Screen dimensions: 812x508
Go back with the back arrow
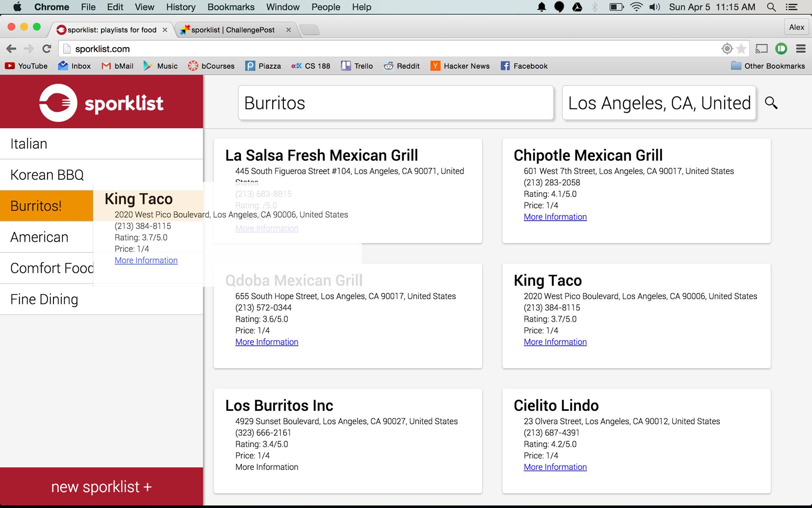(x=11, y=49)
